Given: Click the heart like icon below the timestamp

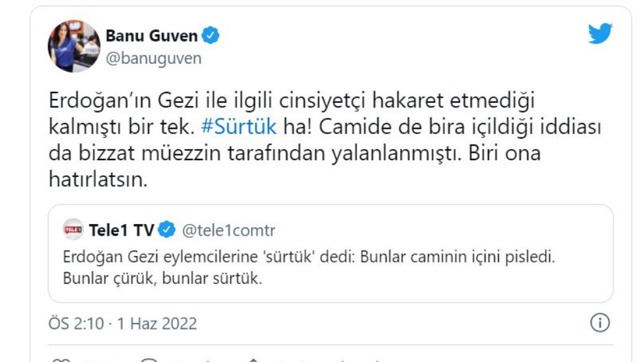Looking at the screenshot, I should (60, 359).
